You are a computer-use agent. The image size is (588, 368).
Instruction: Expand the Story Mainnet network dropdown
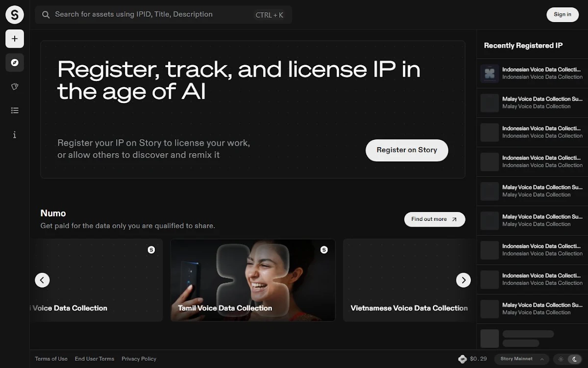click(x=521, y=359)
